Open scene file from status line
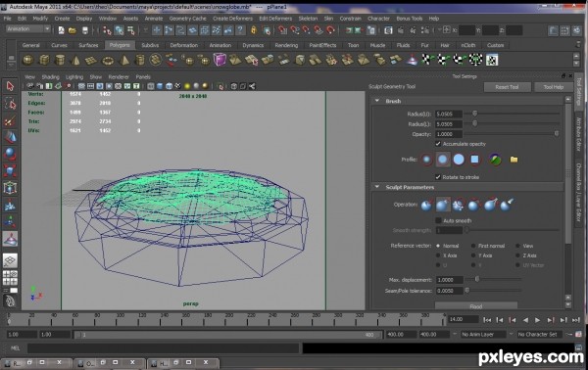588x370 pixels. tap(73, 30)
